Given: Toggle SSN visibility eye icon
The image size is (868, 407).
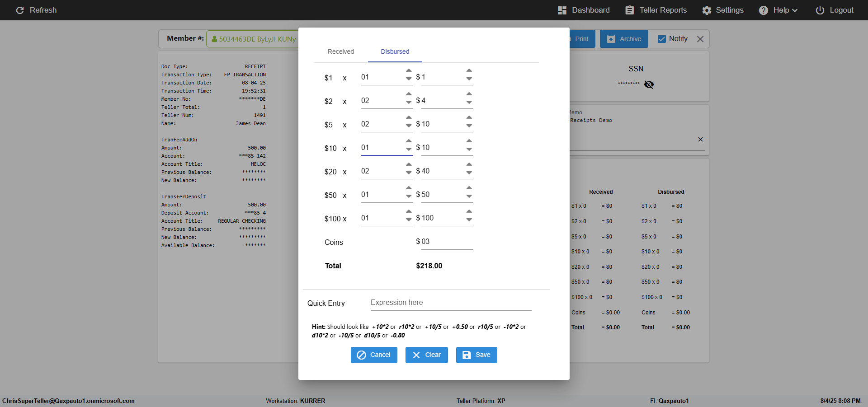Looking at the screenshot, I should click(x=649, y=84).
